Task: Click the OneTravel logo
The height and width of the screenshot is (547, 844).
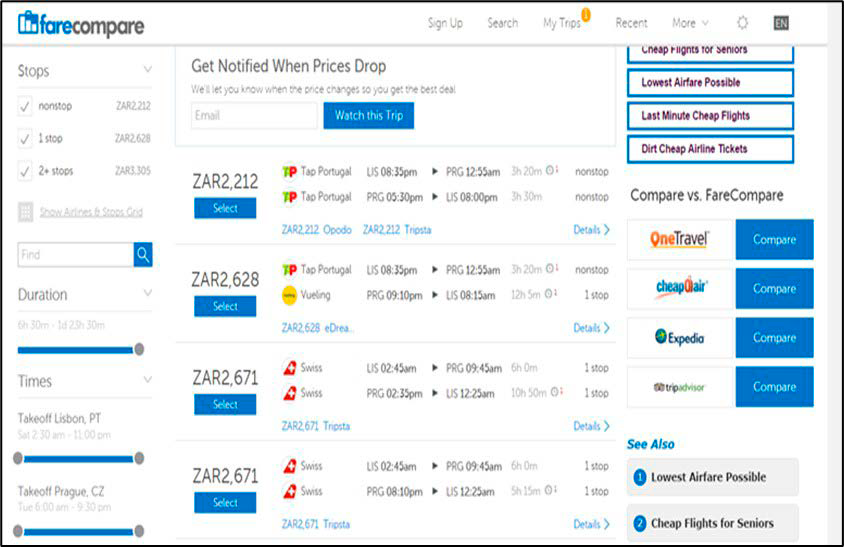Action: coord(679,240)
